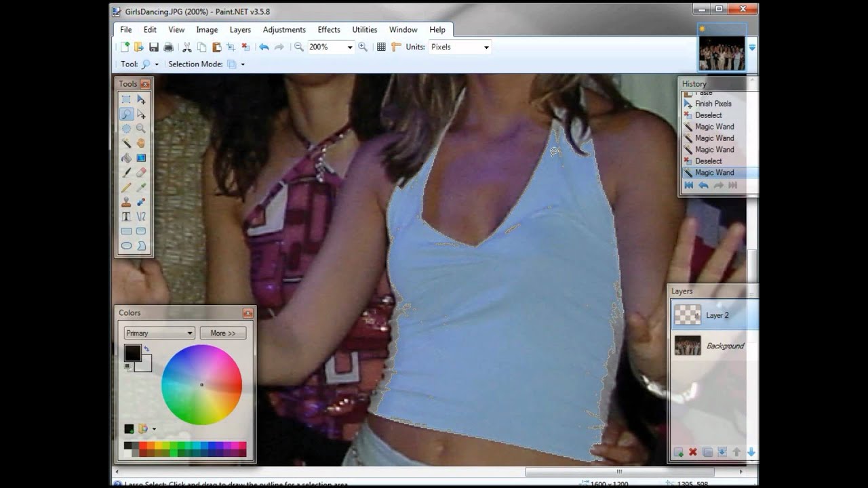Step backward in History panel

(703, 186)
